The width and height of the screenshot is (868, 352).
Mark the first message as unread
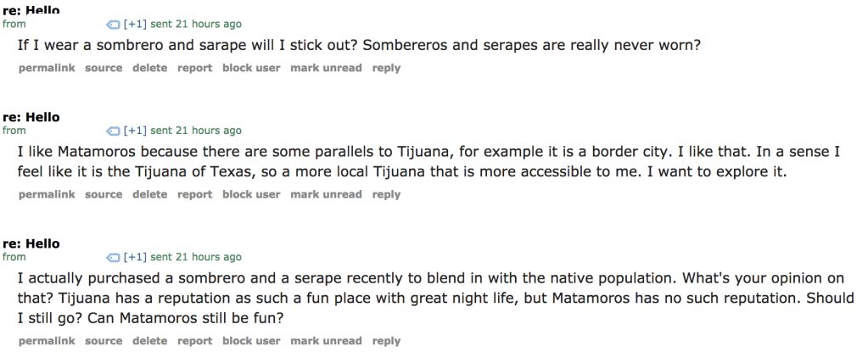[x=326, y=68]
